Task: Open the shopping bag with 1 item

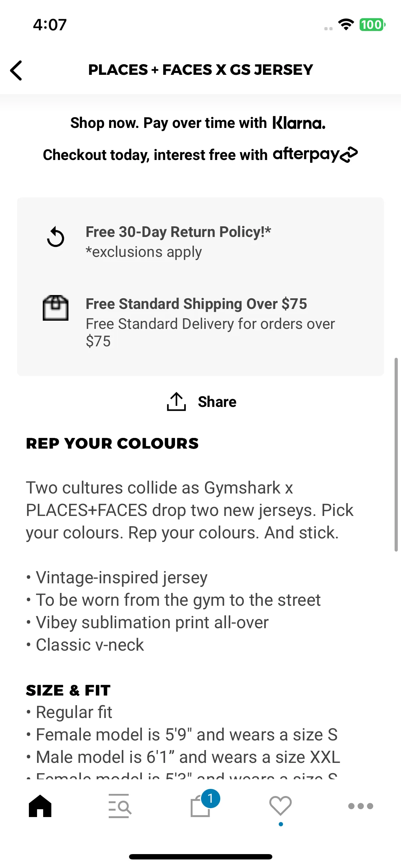Action: click(x=200, y=806)
